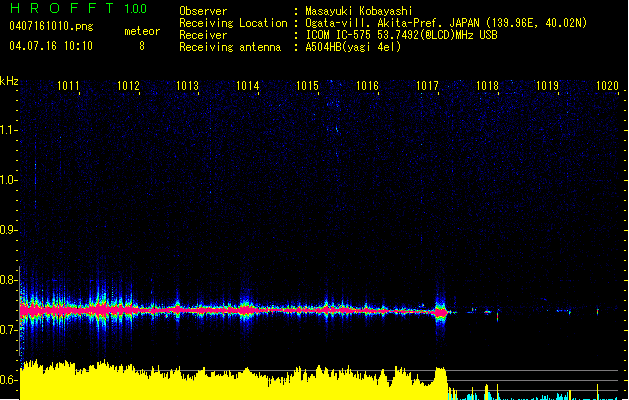629x400 pixels.
Task: Click the timestamp 04.07.16 10:10
Action: coord(51,46)
